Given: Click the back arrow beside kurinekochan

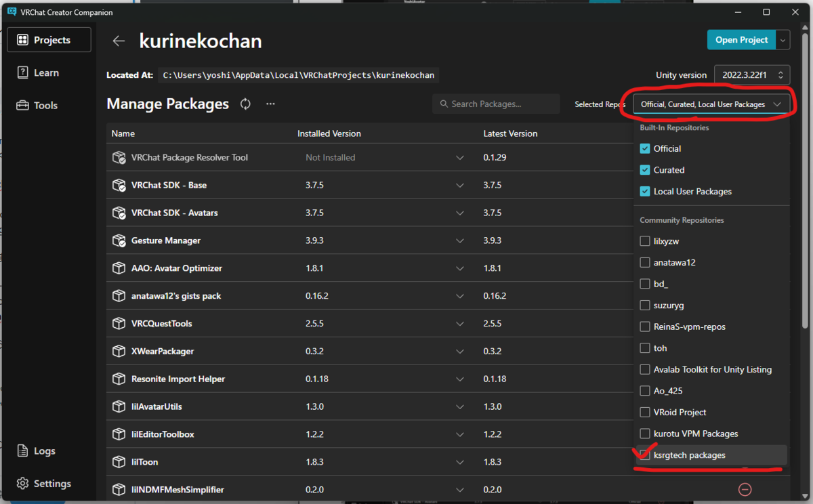Looking at the screenshot, I should click(119, 41).
